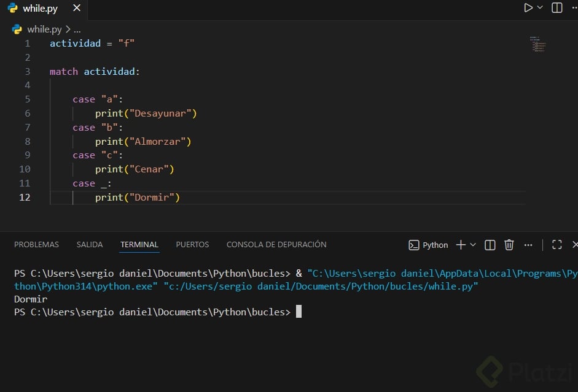Split the editor to the right

click(x=557, y=8)
